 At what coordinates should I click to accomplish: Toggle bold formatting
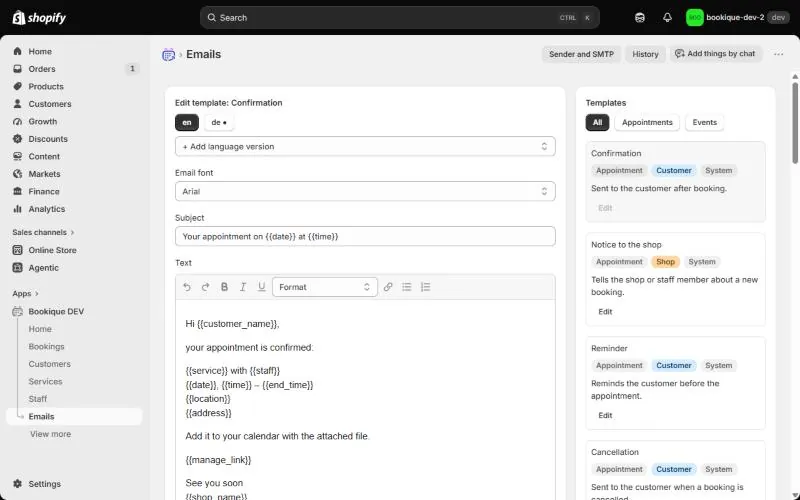pos(224,287)
